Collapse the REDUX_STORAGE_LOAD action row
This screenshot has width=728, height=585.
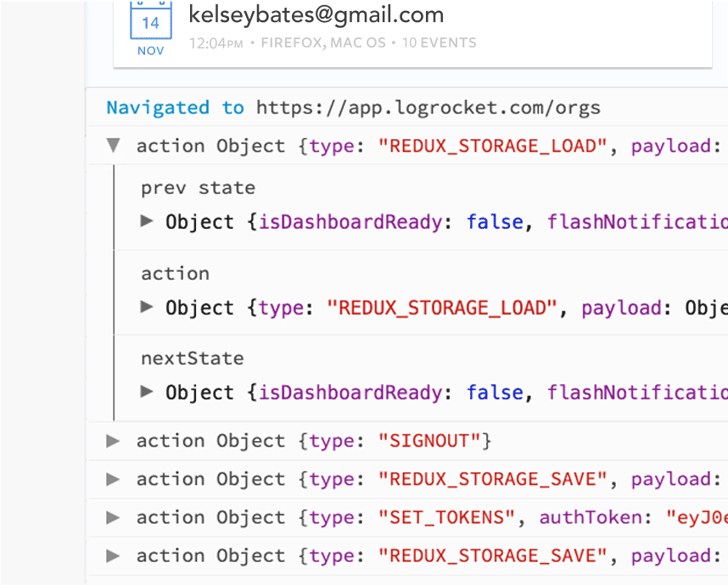114,145
